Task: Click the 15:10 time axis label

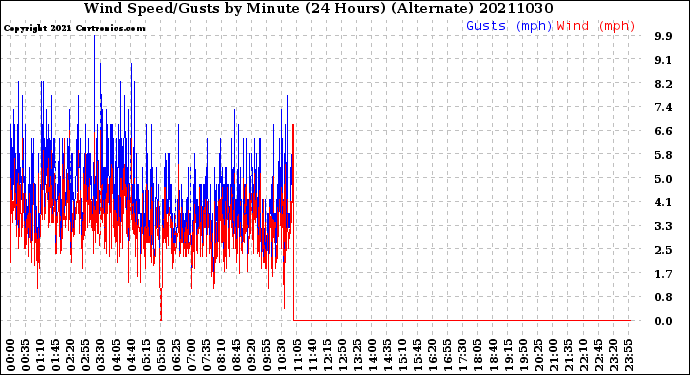Action: click(x=402, y=355)
